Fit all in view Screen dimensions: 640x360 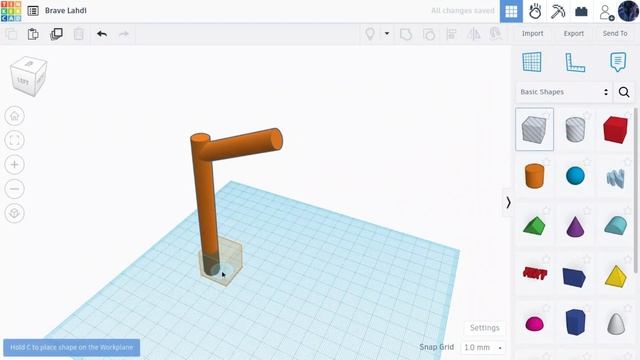click(x=15, y=140)
